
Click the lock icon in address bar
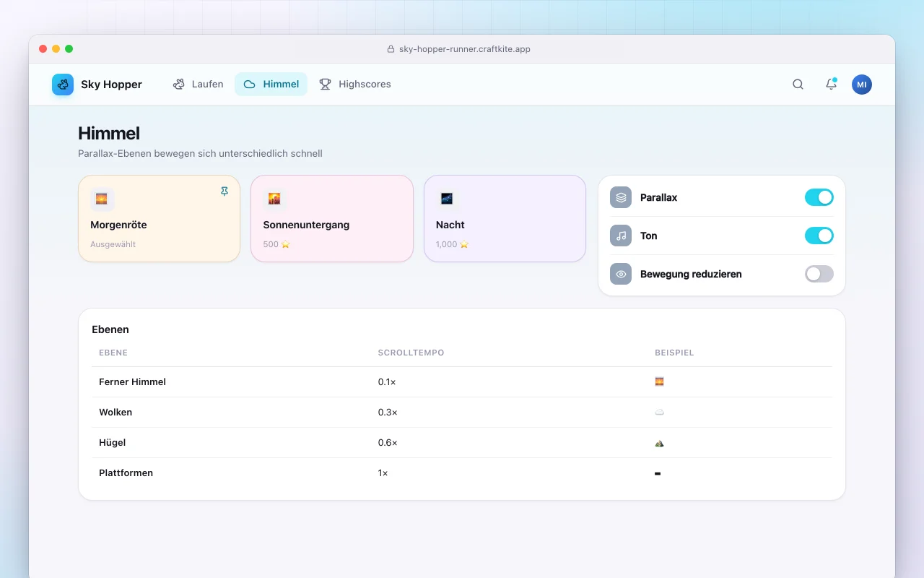coord(391,49)
